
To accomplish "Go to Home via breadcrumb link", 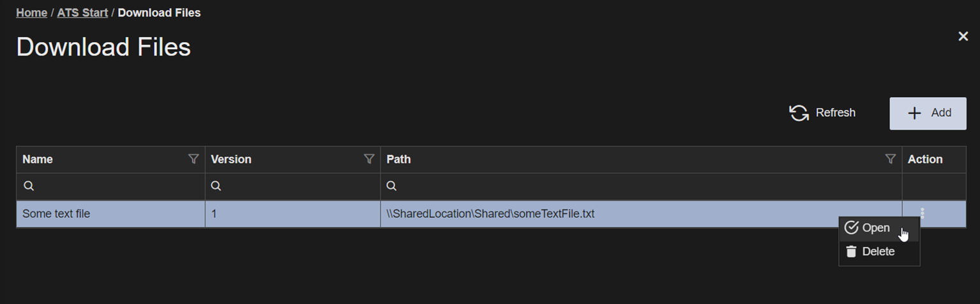I will pyautogui.click(x=31, y=13).
